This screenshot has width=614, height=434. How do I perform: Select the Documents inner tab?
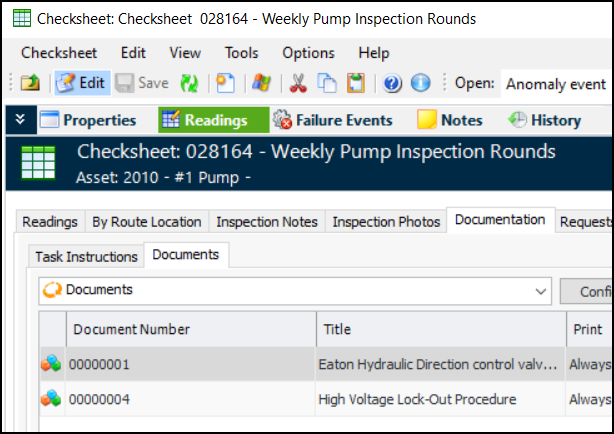pos(186,255)
